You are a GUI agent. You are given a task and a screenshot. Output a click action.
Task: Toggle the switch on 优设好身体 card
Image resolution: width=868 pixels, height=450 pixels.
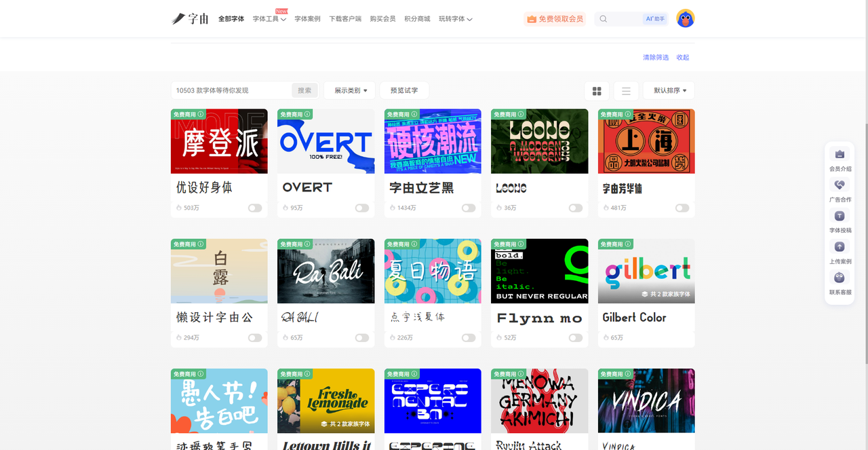click(x=255, y=208)
